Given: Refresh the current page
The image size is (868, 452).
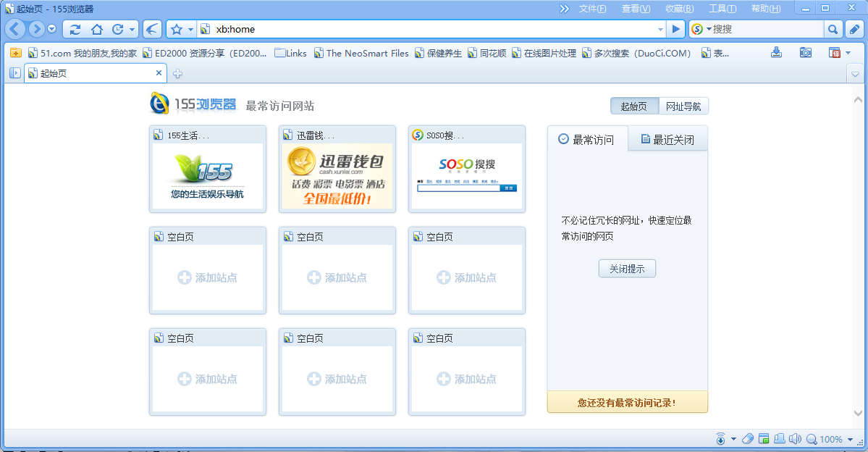Looking at the screenshot, I should coord(75,29).
